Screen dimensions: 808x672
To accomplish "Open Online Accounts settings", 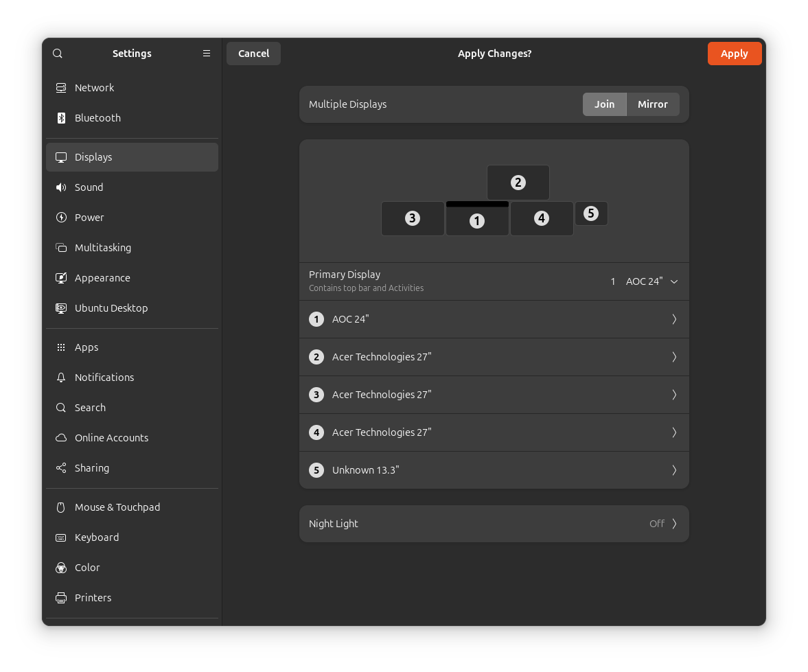I will point(132,438).
